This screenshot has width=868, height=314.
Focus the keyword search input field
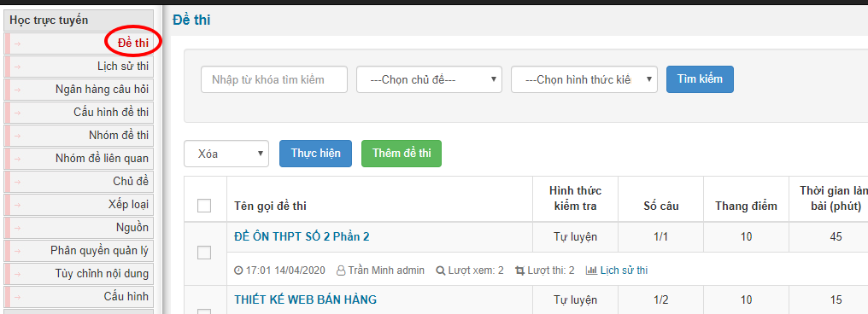click(x=274, y=79)
